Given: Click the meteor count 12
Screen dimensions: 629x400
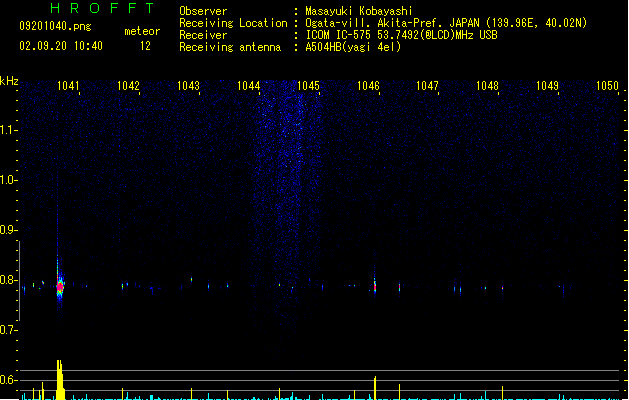Looking at the screenshot, I should 145,46.
